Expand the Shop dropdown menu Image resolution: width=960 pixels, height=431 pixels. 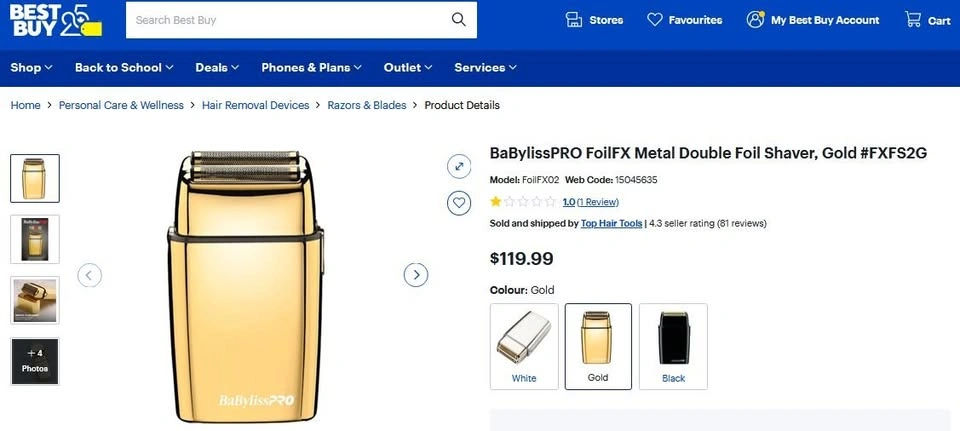click(31, 67)
